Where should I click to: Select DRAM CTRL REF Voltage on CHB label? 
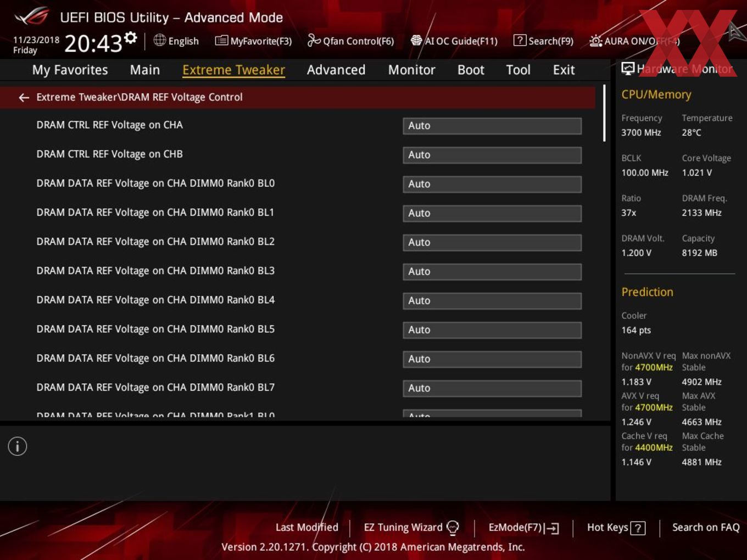click(109, 154)
